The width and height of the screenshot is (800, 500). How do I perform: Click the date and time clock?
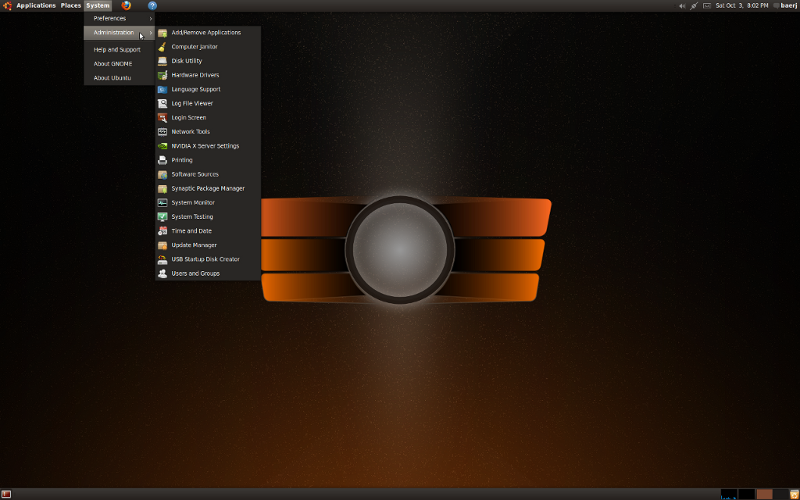point(741,5)
